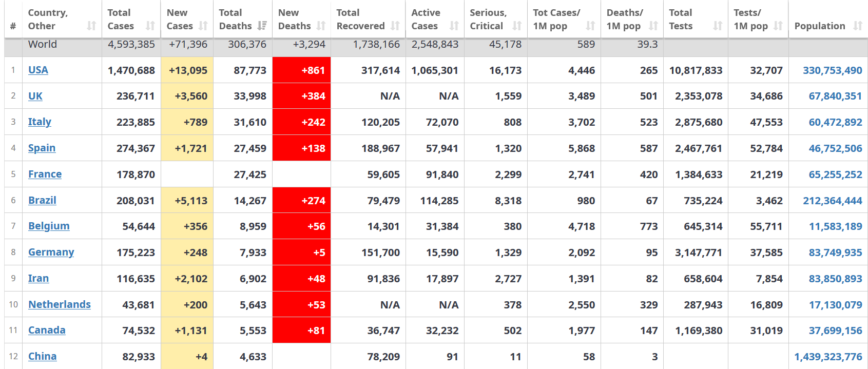Viewport: 868px width, 369px height.
Task: Click sort icon next to Total Recovered
Action: (395, 26)
